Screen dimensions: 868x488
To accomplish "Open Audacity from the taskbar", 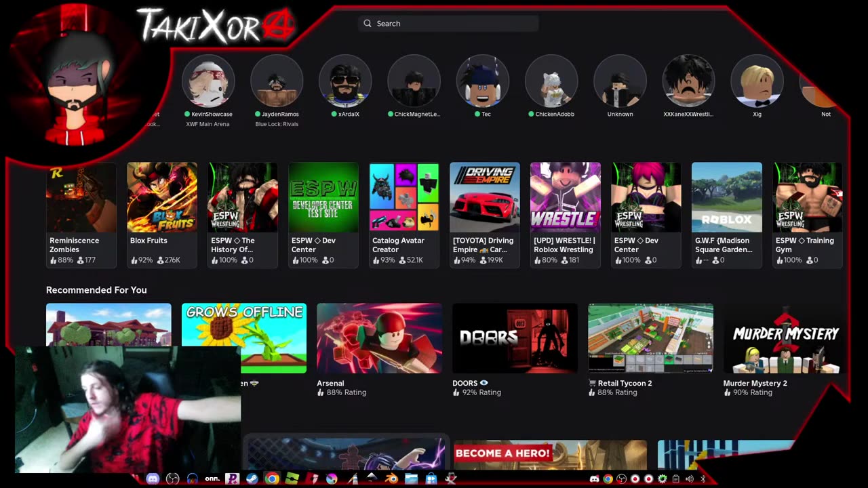I will click(193, 479).
